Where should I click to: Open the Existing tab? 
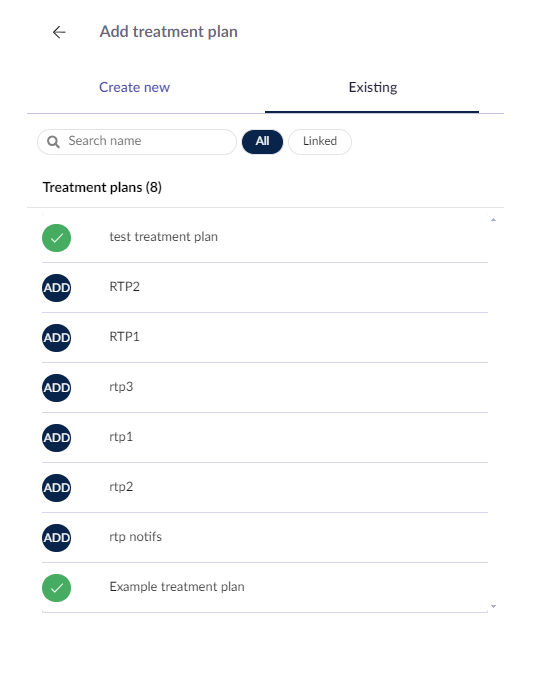[x=373, y=87]
